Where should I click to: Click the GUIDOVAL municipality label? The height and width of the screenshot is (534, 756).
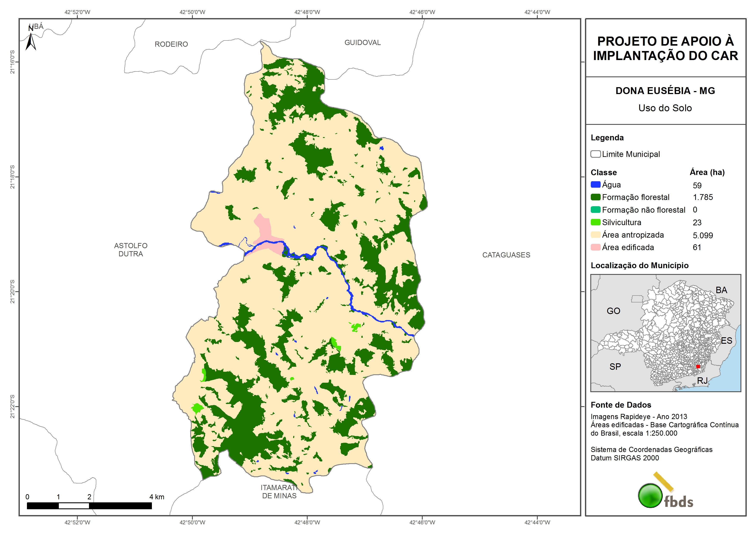pos(363,42)
